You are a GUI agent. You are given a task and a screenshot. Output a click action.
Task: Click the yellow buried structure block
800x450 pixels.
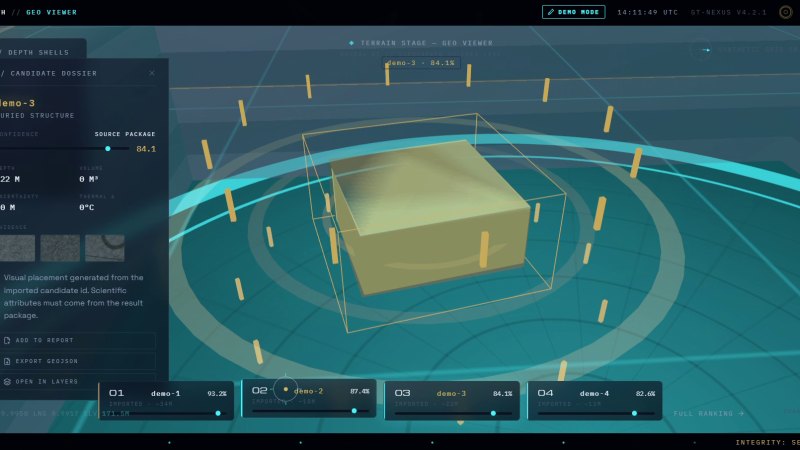click(431, 217)
